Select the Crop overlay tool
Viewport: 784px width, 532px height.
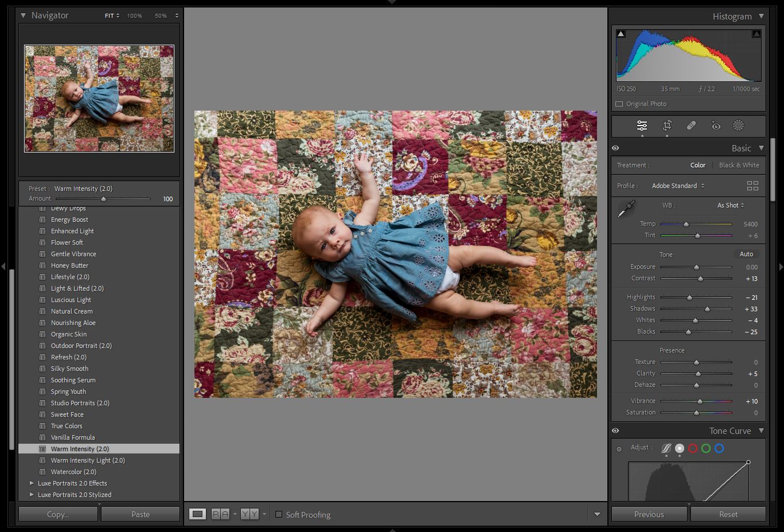coord(667,126)
